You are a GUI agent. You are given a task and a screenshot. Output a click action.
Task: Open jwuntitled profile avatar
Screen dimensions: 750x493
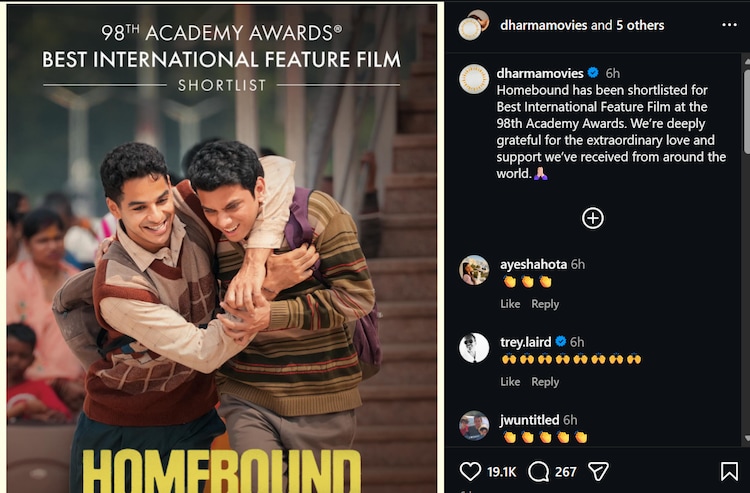pos(474,426)
